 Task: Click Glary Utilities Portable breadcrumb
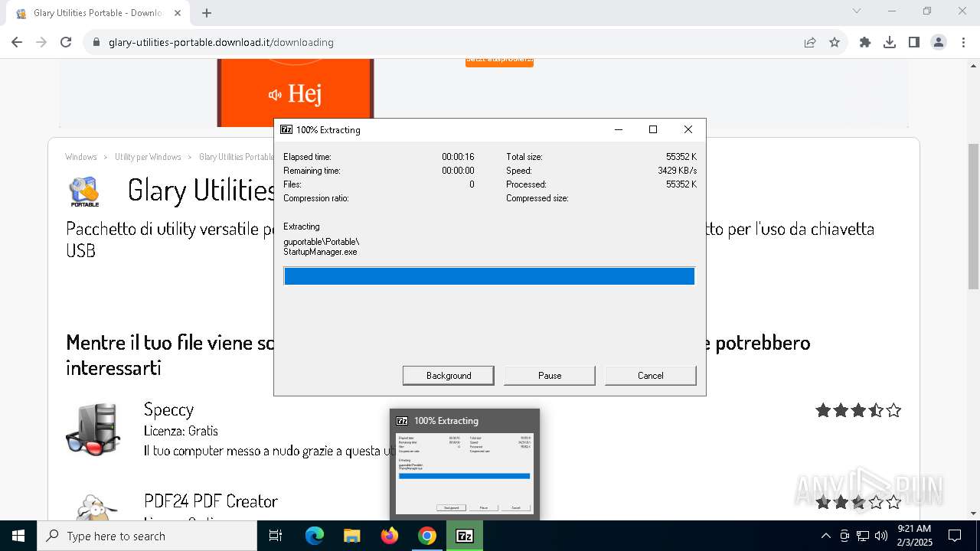click(236, 157)
